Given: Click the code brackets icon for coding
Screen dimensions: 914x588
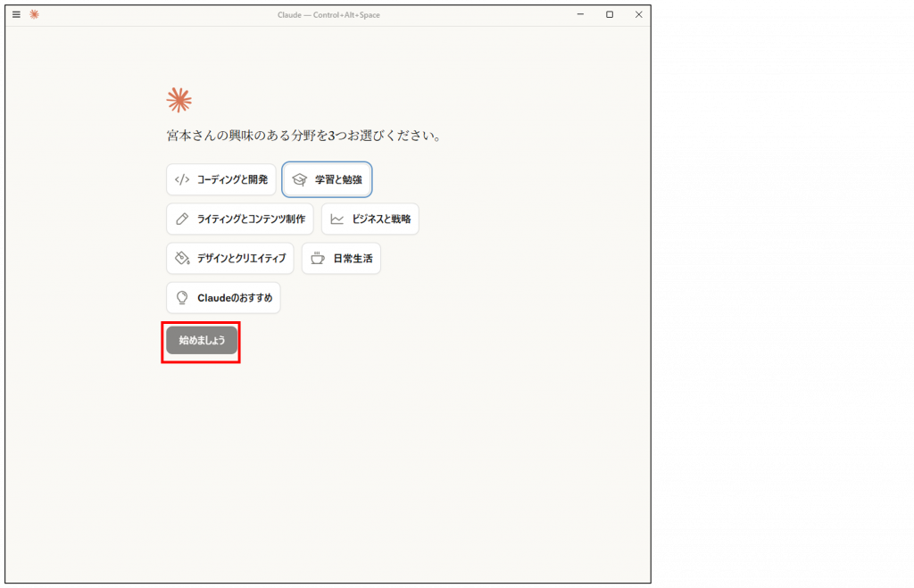Looking at the screenshot, I should pyautogui.click(x=182, y=179).
